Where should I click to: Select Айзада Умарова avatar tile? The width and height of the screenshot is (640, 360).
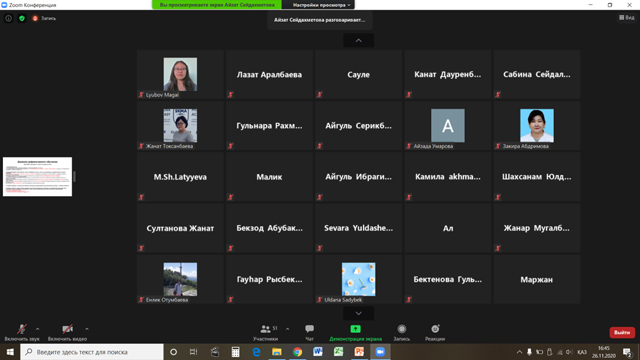point(448,126)
